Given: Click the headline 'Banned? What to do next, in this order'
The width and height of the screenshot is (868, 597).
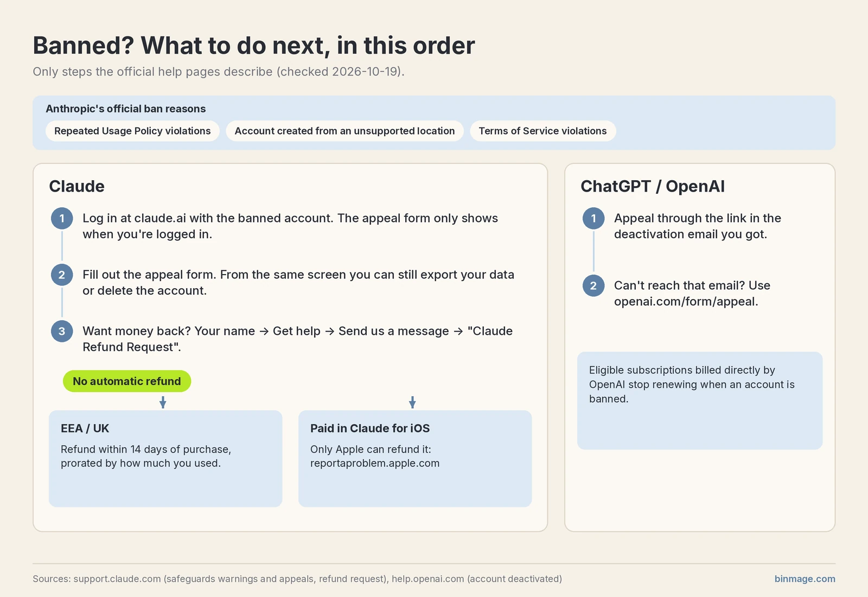Looking at the screenshot, I should (254, 46).
